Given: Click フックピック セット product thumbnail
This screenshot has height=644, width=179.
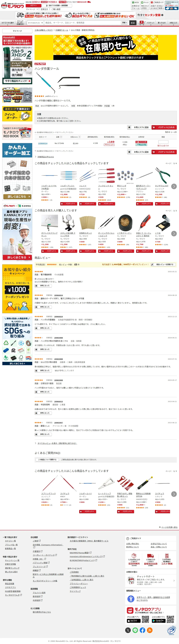Looking at the screenshot, I should coord(106,176).
